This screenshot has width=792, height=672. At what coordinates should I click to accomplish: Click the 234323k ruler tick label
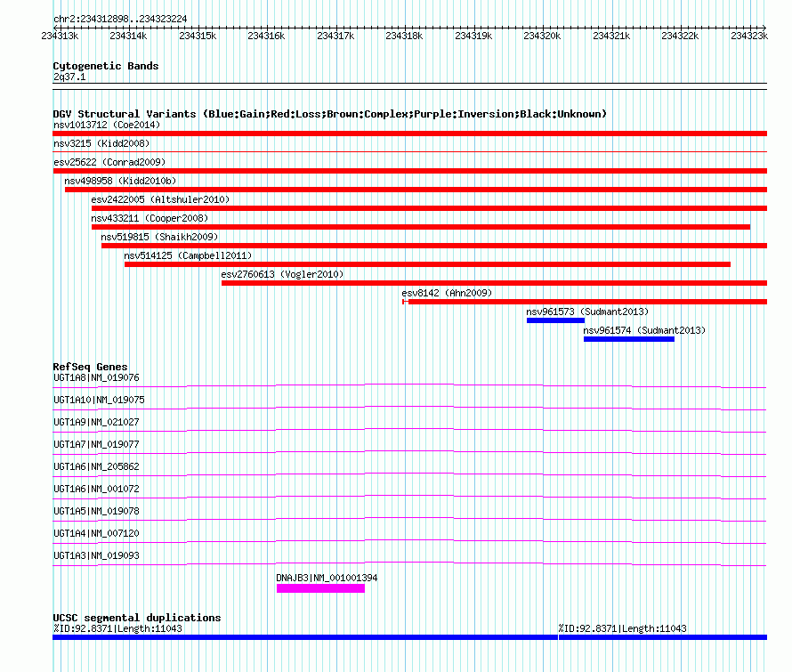749,36
